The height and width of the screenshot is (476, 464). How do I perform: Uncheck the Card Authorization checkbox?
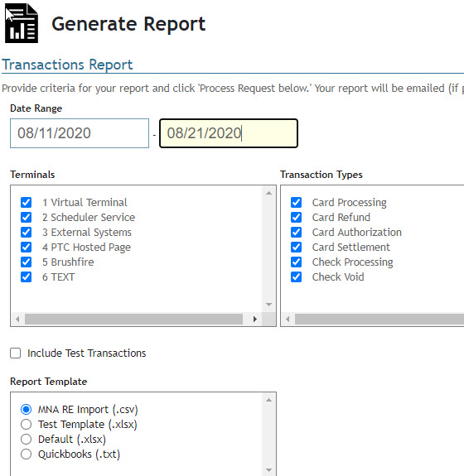[x=297, y=232]
